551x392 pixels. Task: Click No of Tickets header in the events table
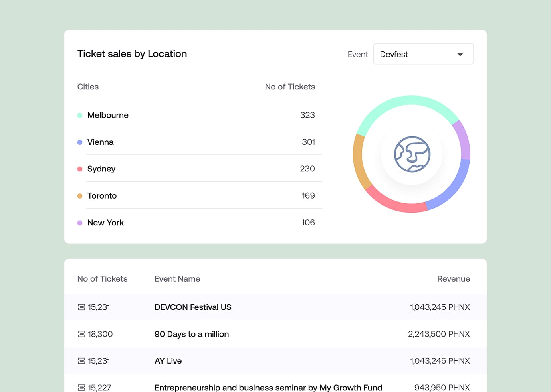pos(102,279)
